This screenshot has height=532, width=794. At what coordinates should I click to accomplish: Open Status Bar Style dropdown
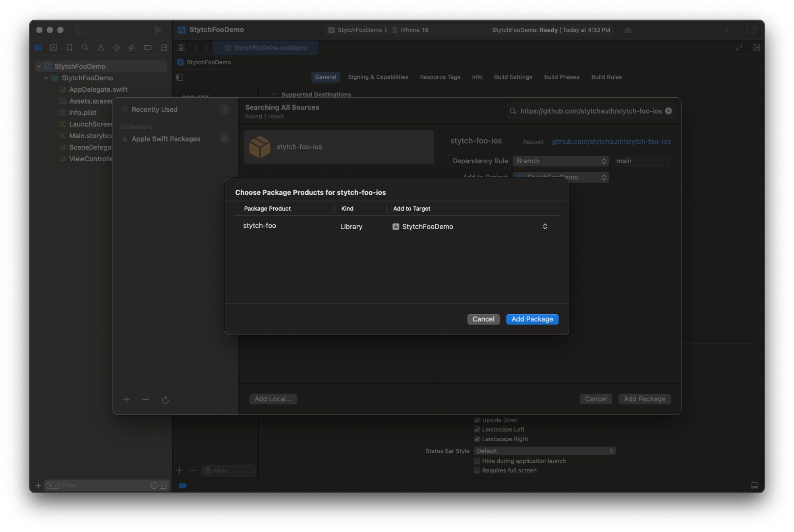coord(545,451)
